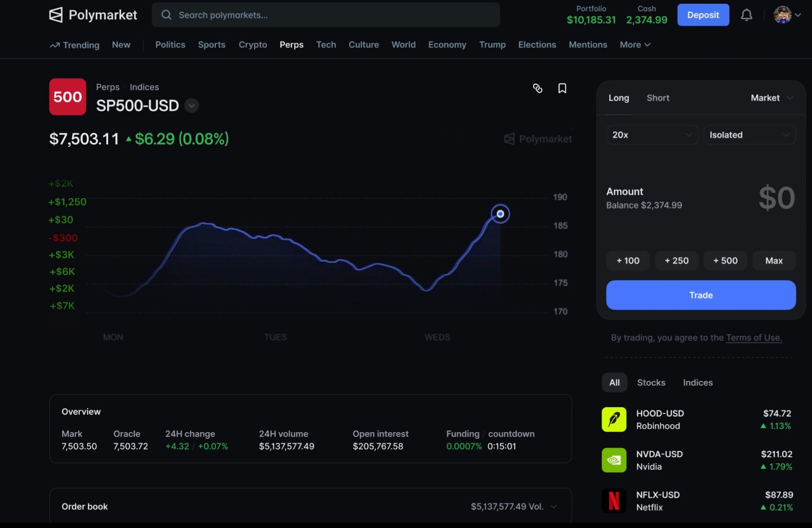Filter list by Indices tab
The image size is (812, 528).
pyautogui.click(x=698, y=382)
